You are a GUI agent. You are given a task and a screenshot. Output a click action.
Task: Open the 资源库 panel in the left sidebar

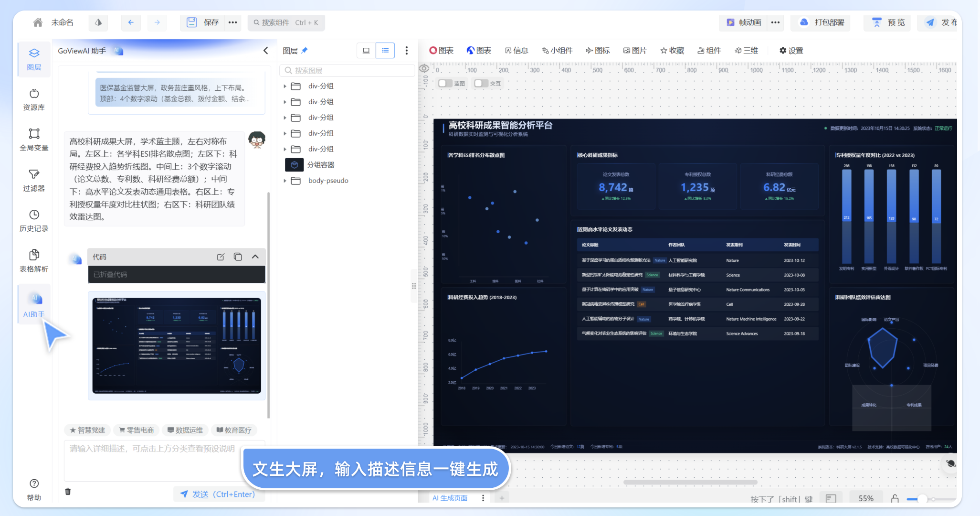click(33, 99)
